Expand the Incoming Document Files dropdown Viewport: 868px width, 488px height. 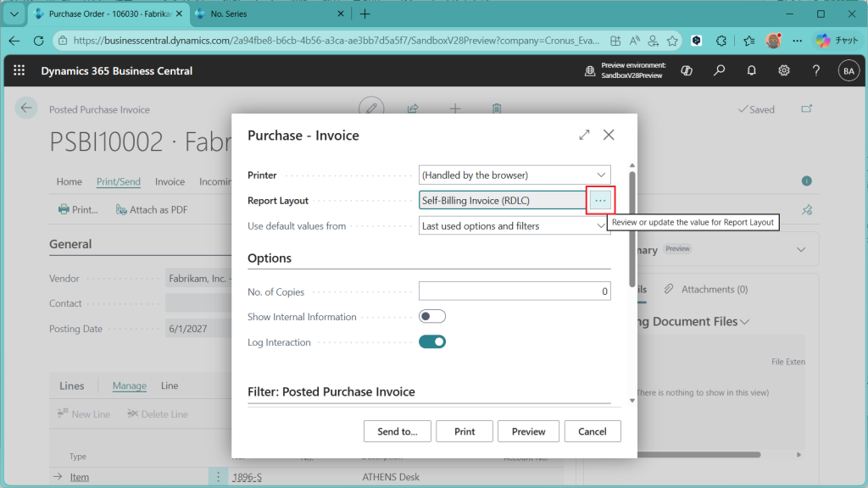[744, 322]
